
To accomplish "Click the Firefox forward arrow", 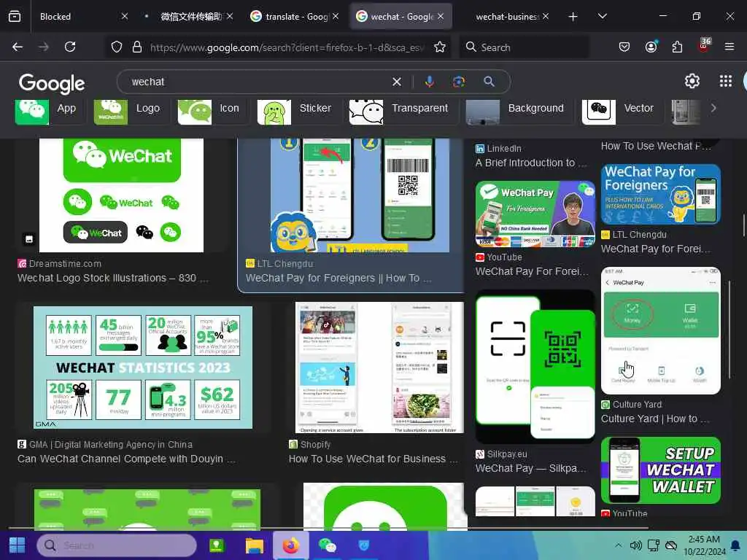I will coord(43,47).
